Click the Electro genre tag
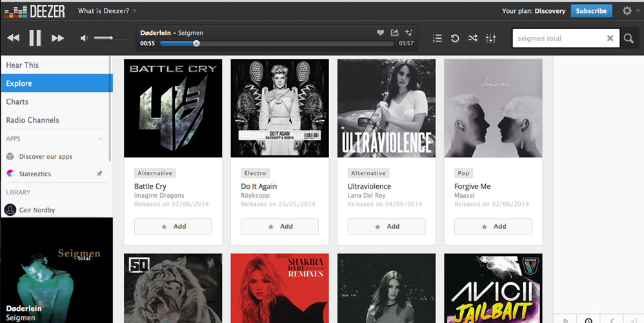 tap(255, 173)
